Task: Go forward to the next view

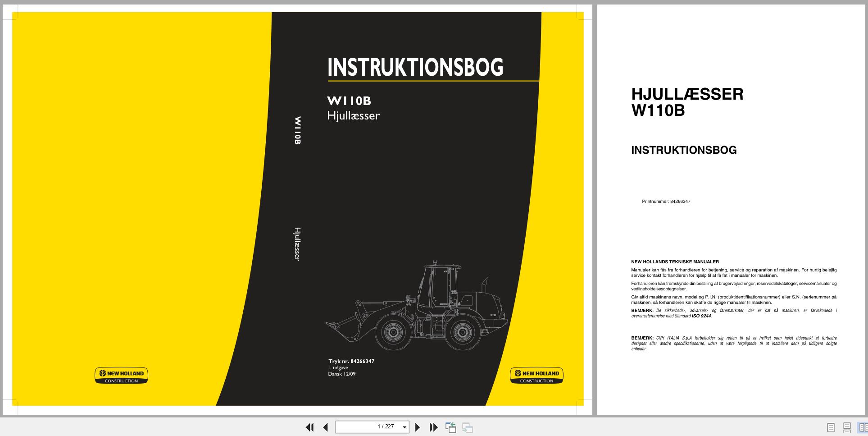Action: [x=467, y=427]
